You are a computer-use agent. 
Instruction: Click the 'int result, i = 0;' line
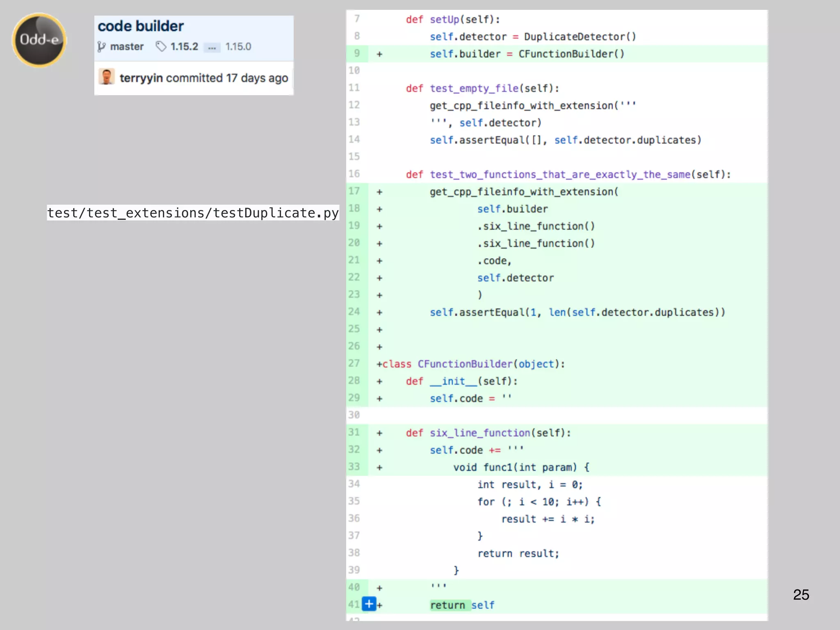tap(530, 485)
